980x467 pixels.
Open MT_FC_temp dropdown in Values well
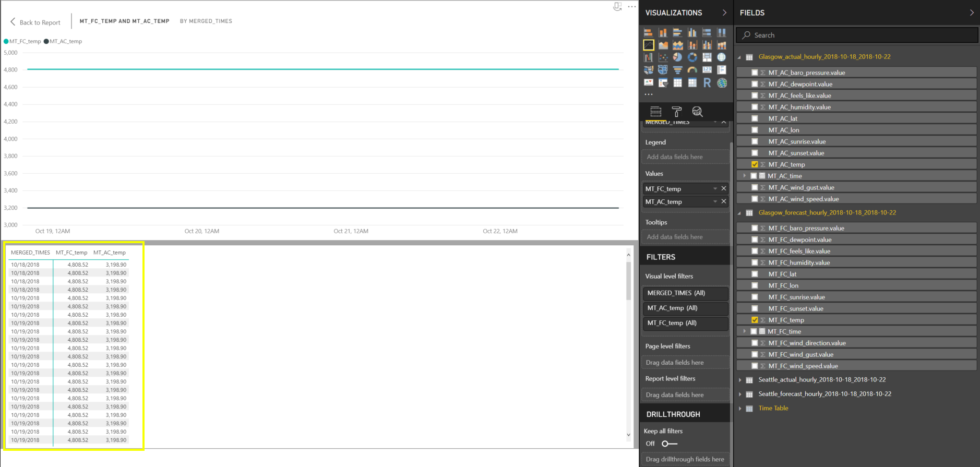(x=715, y=189)
